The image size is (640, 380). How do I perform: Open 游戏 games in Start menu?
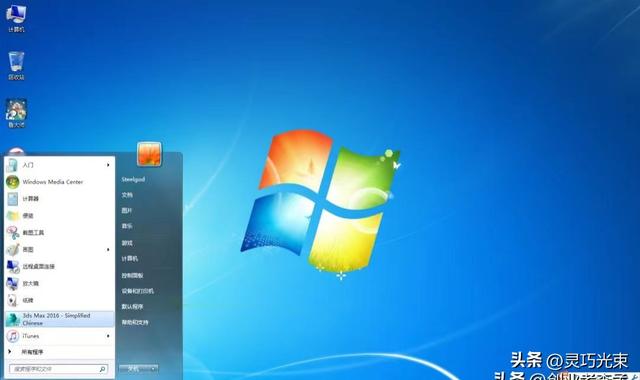(127, 243)
